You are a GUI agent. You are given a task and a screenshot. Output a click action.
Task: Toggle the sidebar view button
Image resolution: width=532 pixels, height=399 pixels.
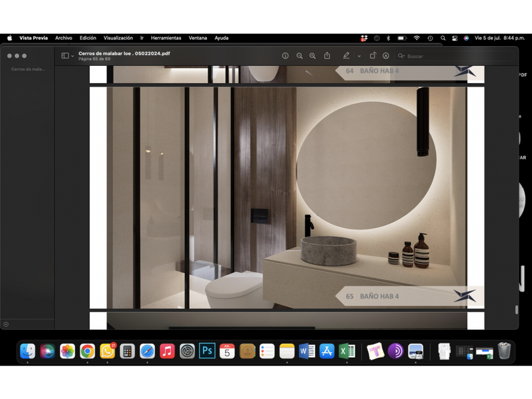pos(65,56)
